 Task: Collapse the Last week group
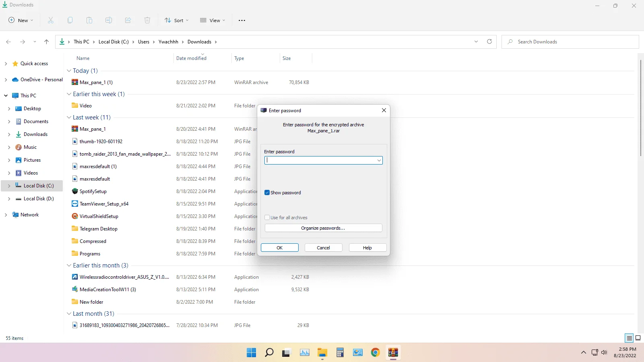(x=69, y=117)
